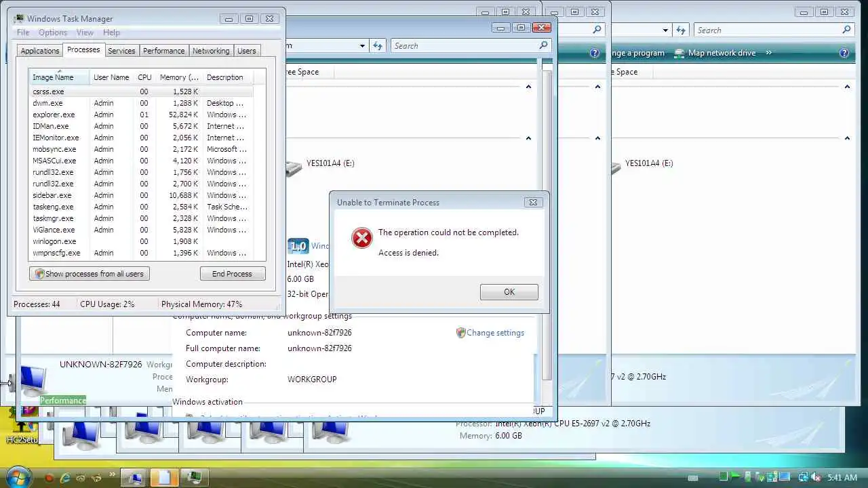Screen dimensions: 868x488
Task: Select the taskmgr.exe process row
Action: point(141,218)
